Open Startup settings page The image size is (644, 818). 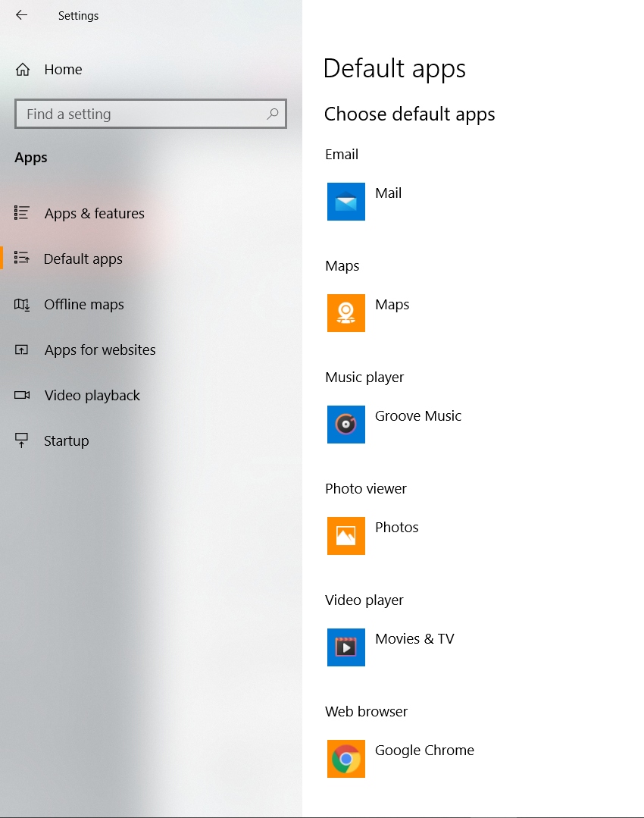point(66,440)
